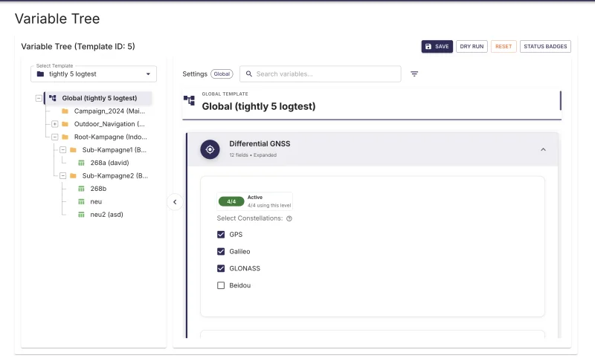Select Global (tightly 5 logtest) tree item

click(99, 98)
